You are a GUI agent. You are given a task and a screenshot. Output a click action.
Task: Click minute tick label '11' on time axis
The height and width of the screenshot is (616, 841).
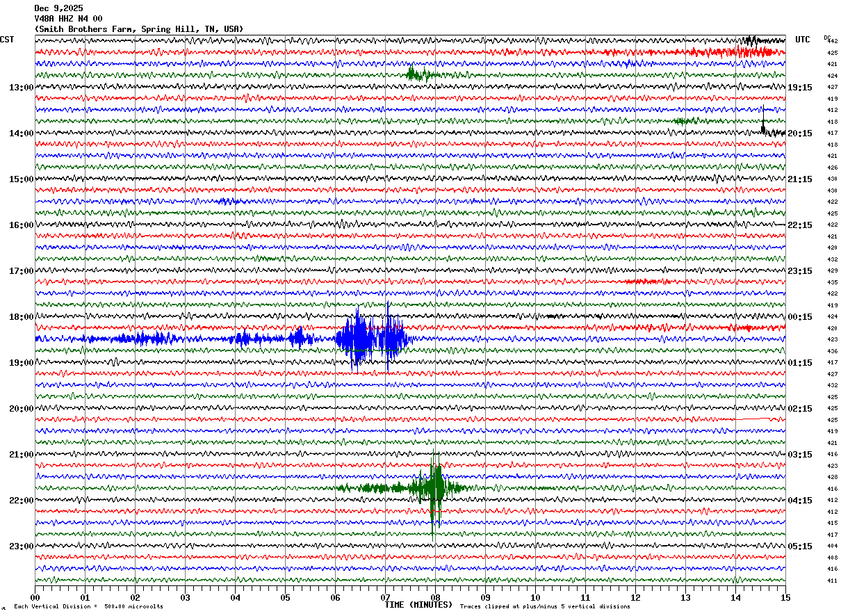[585, 597]
